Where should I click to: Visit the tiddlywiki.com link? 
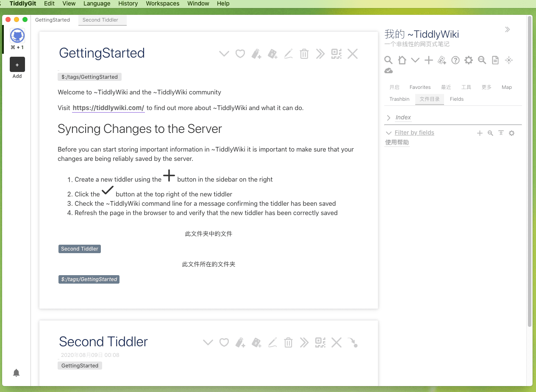click(x=108, y=108)
